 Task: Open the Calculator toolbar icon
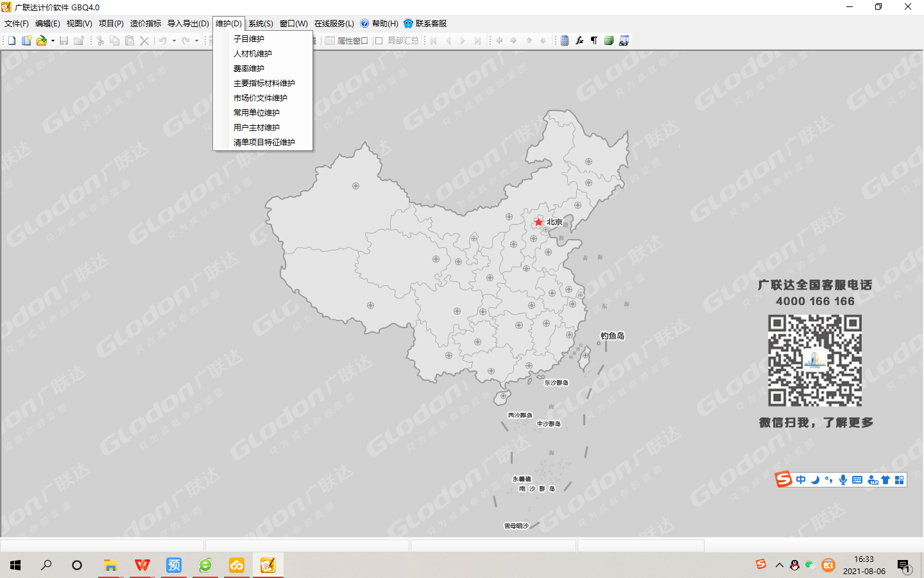(565, 40)
